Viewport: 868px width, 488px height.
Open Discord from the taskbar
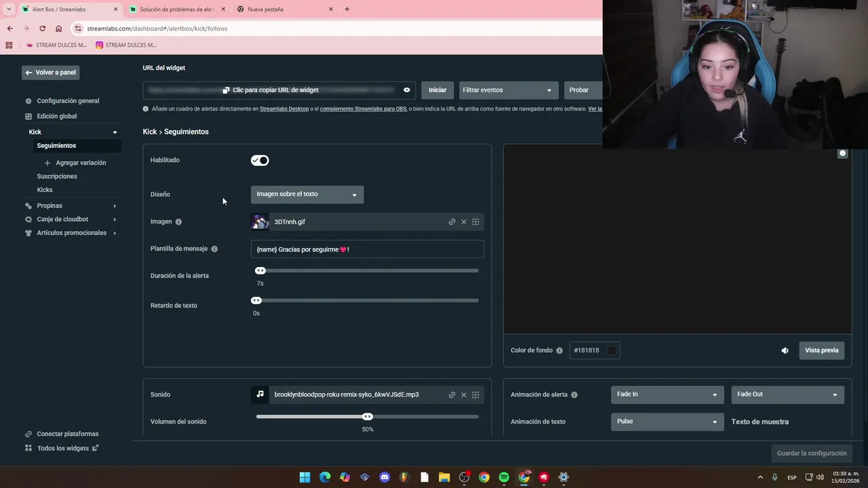pos(384,477)
